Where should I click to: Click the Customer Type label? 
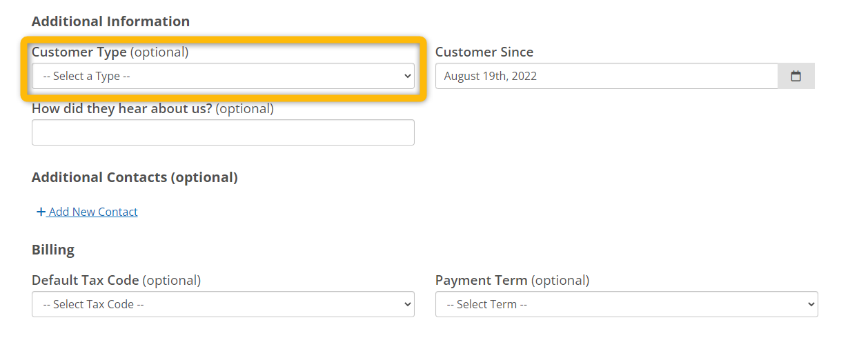[79, 52]
